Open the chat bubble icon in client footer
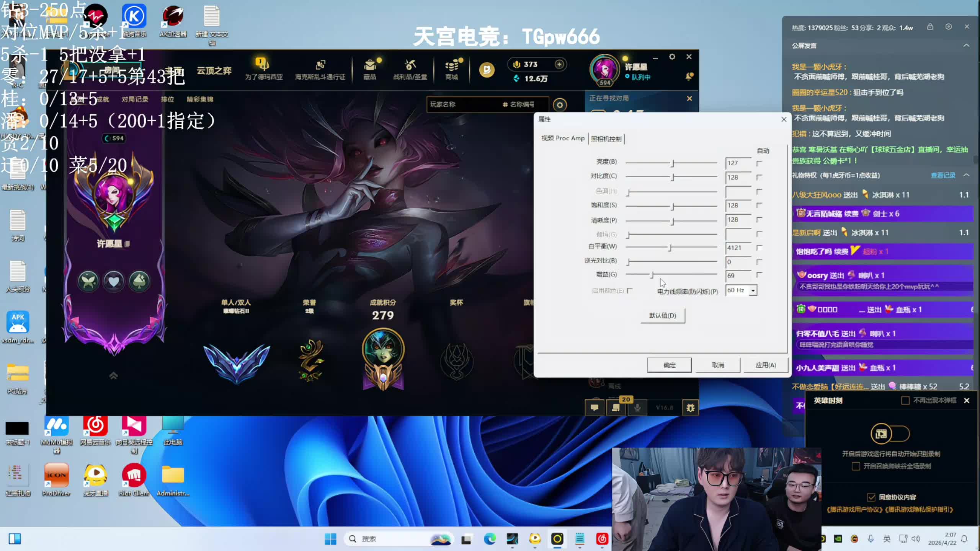 point(595,408)
